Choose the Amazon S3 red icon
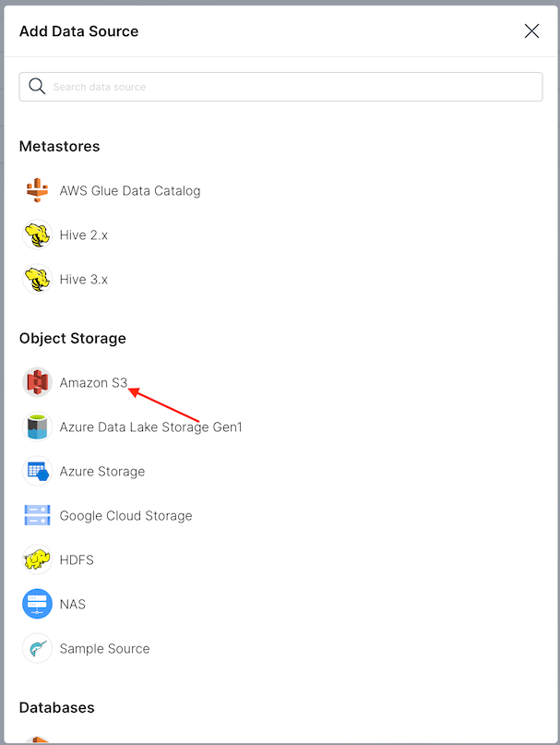 (x=37, y=382)
